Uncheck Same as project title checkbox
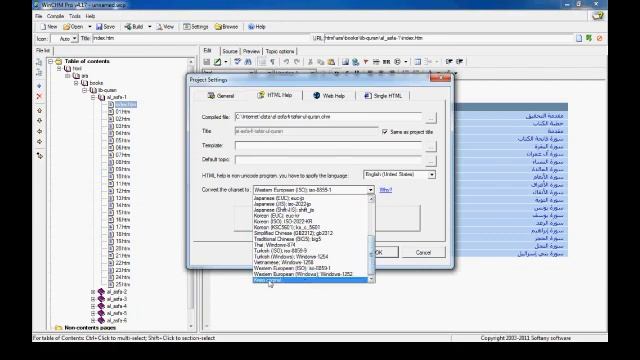 click(384, 132)
